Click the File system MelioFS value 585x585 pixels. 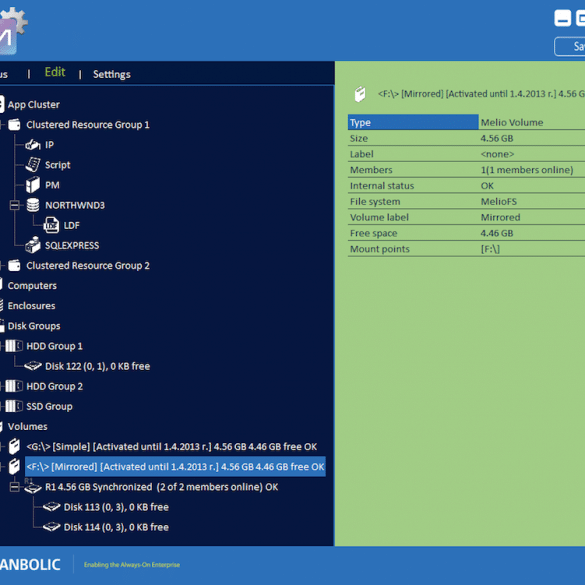[x=499, y=201]
